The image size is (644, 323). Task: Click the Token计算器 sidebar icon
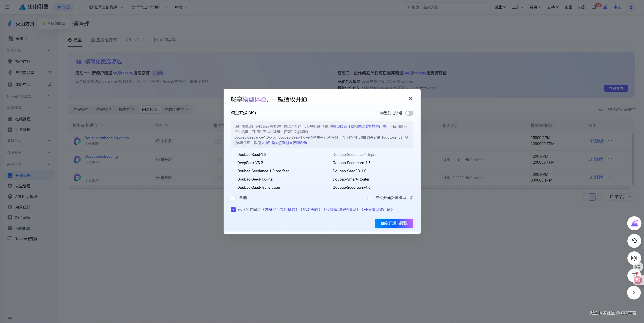coord(10,239)
